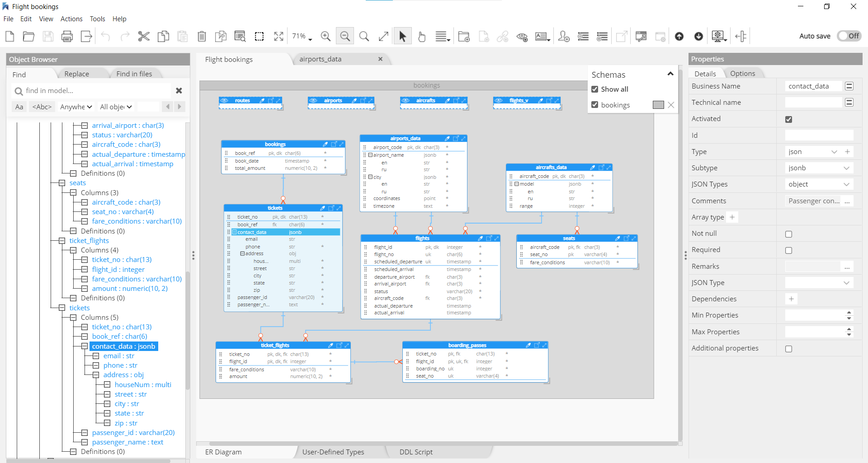The image size is (868, 463).
Task: Add a dependency with plus button
Action: (x=791, y=299)
